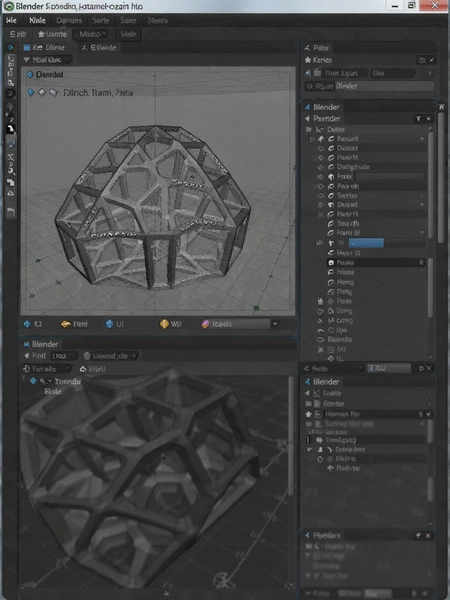Open the 'Fon ello' dropdown in lower editor

pyautogui.click(x=46, y=369)
